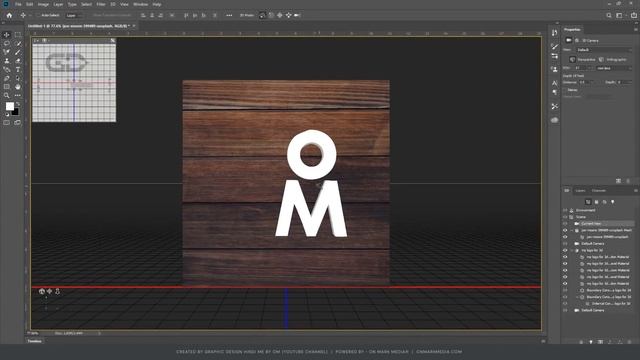Open the Auto-Select Layer dropdown
This screenshot has width=640, height=360.
[73, 15]
